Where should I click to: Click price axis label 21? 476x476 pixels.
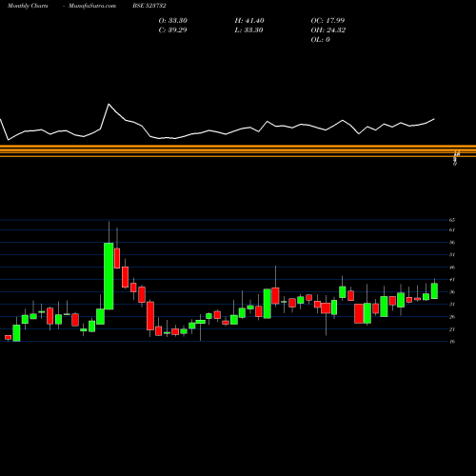click(452, 329)
